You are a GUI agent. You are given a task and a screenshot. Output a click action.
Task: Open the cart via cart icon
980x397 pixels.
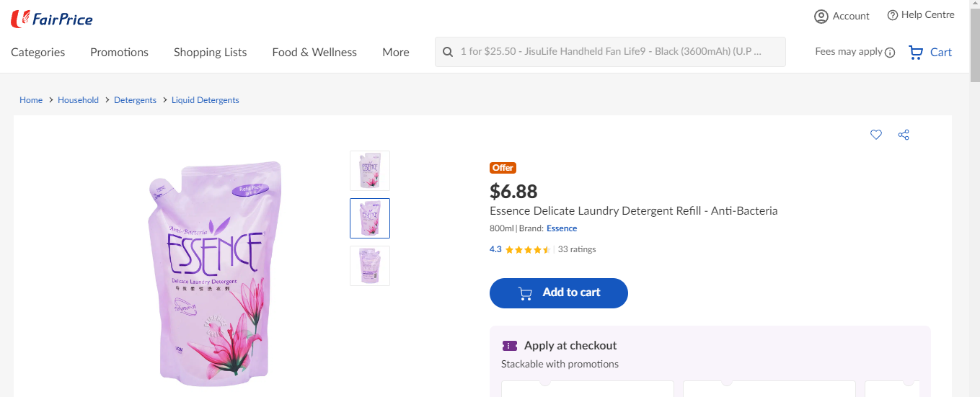point(916,52)
